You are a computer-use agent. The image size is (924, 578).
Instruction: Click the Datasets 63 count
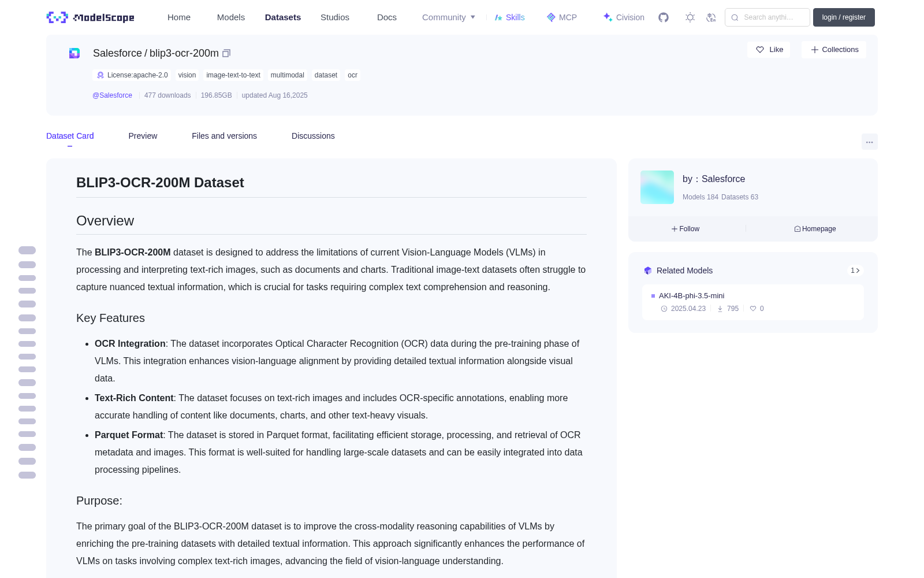[x=740, y=197]
